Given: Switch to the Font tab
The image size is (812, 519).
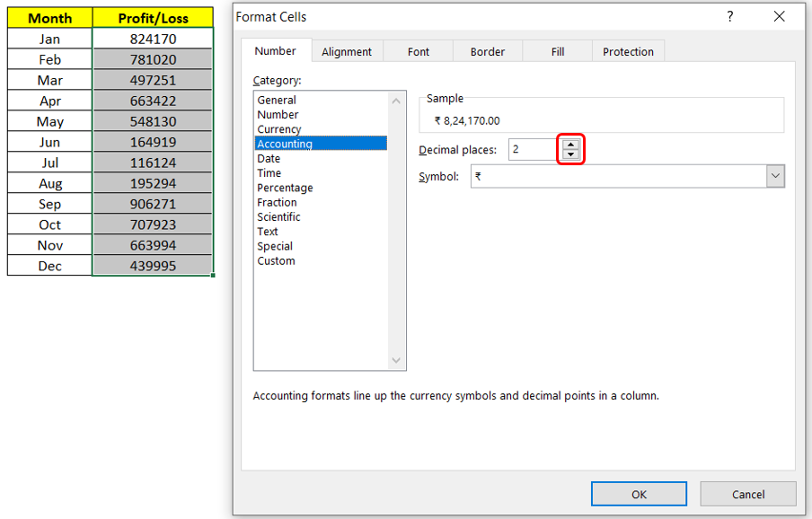Looking at the screenshot, I should coord(418,51).
